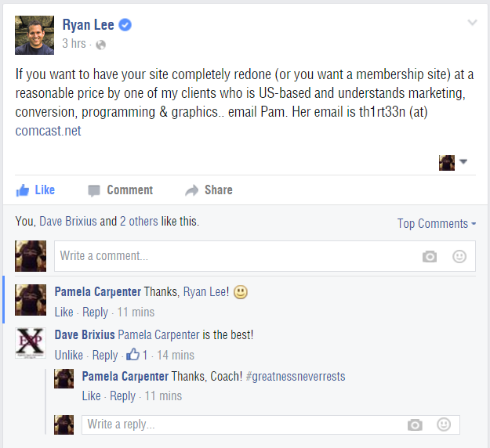Share Ryan Lee's post

tap(209, 190)
